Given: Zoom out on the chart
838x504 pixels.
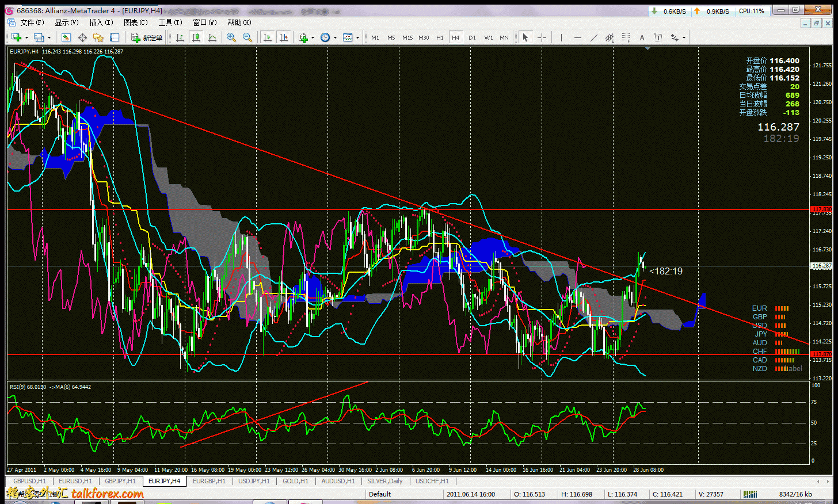Looking at the screenshot, I should click(247, 37).
